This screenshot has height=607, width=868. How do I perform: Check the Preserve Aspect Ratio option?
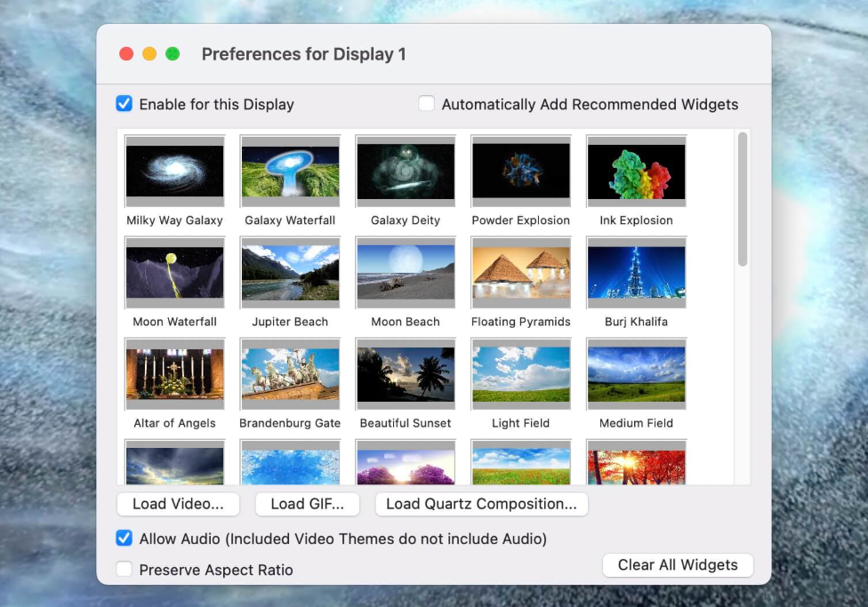pyautogui.click(x=125, y=570)
